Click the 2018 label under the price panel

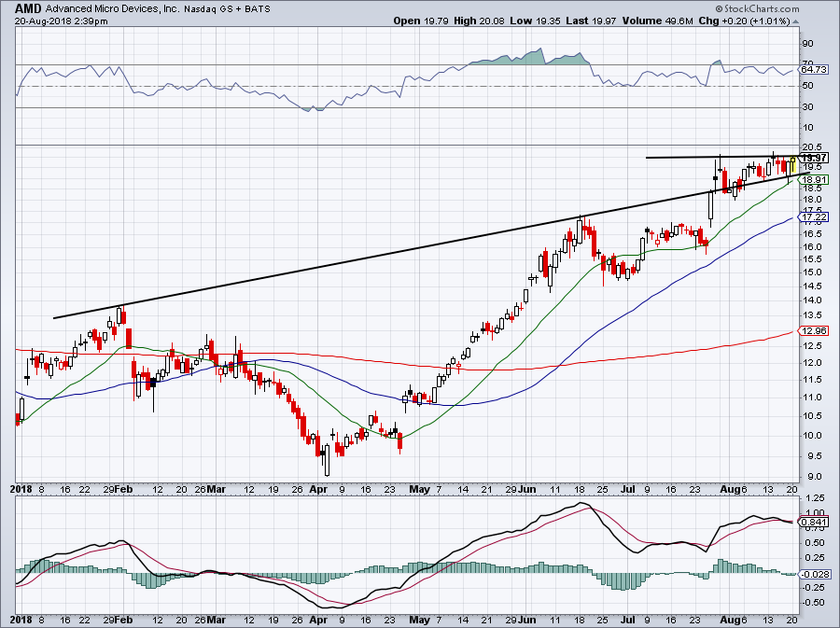coord(21,489)
